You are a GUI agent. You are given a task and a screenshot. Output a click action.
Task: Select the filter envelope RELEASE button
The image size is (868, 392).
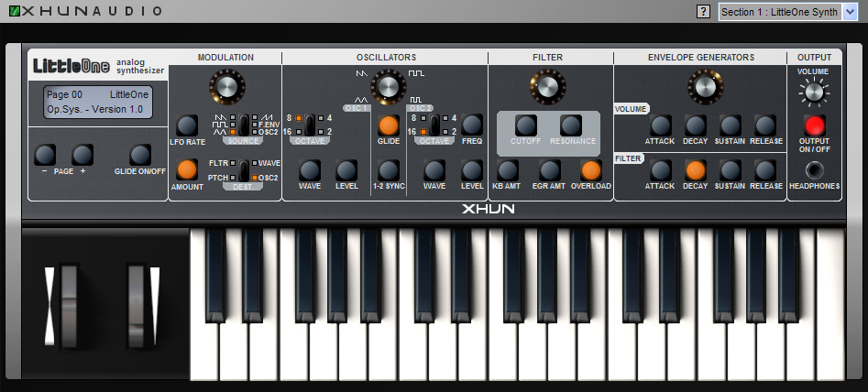765,171
